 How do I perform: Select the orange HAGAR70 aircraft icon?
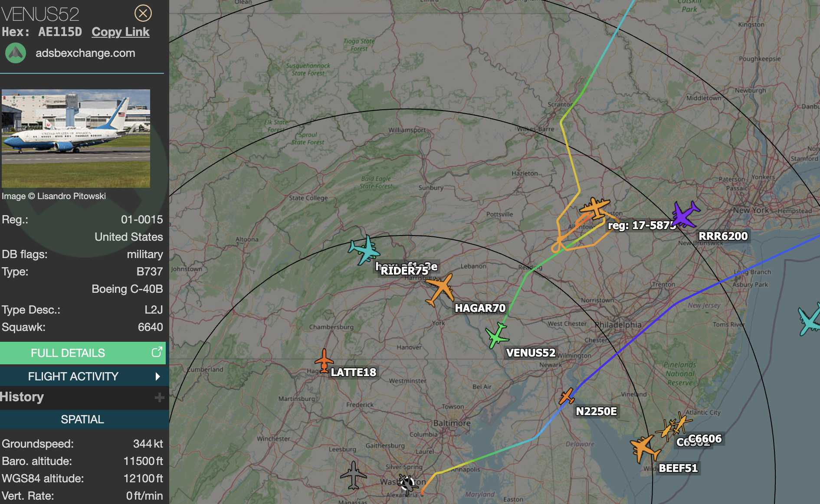click(x=440, y=290)
